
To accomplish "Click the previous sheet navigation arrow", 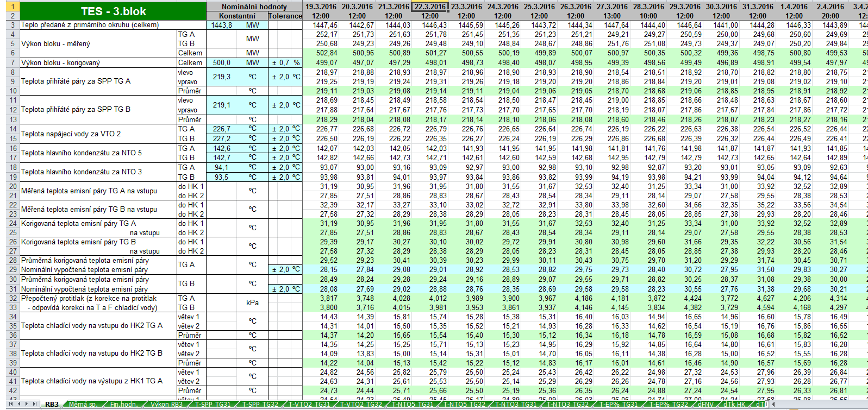I will 19,403.
